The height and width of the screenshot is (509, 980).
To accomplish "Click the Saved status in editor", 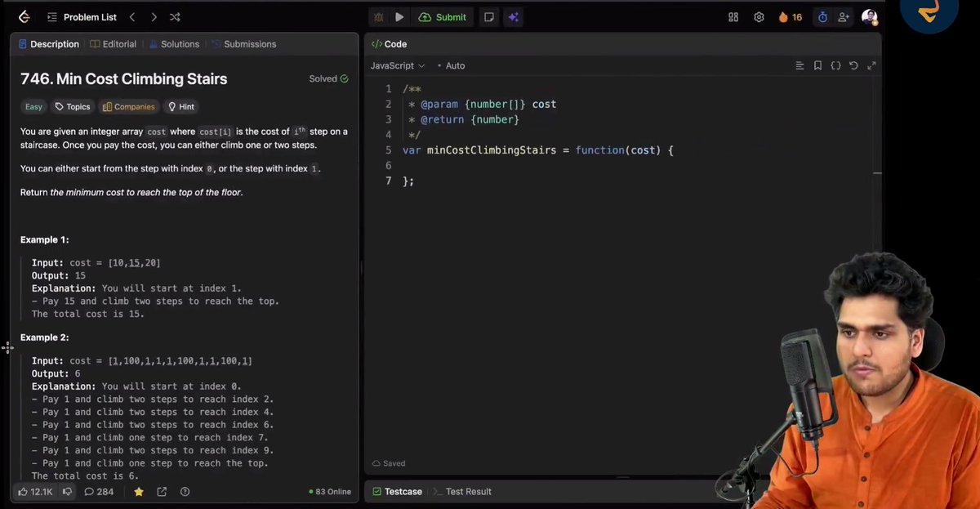I will pyautogui.click(x=389, y=463).
